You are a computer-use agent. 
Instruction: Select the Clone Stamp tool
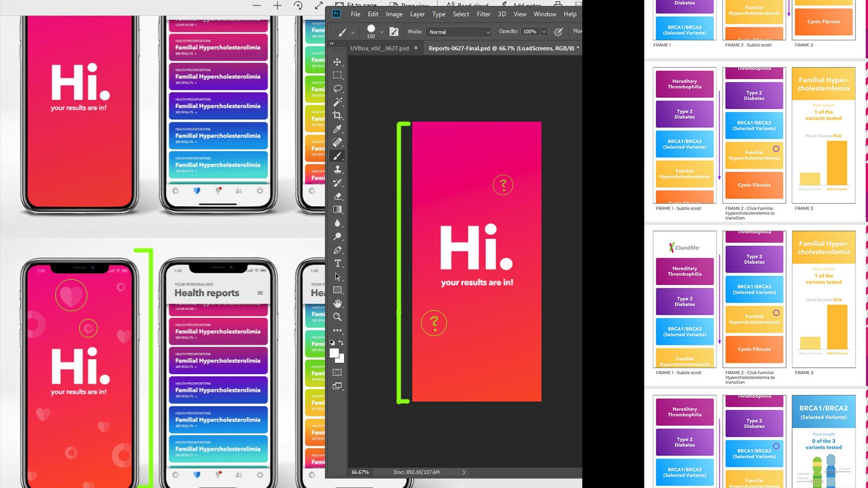pyautogui.click(x=337, y=169)
